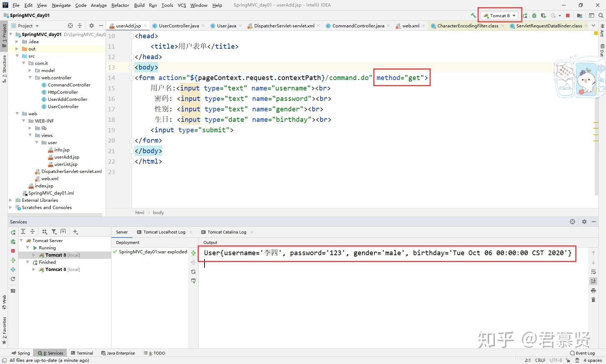Switch to the CommandController.java tab

(x=358, y=26)
